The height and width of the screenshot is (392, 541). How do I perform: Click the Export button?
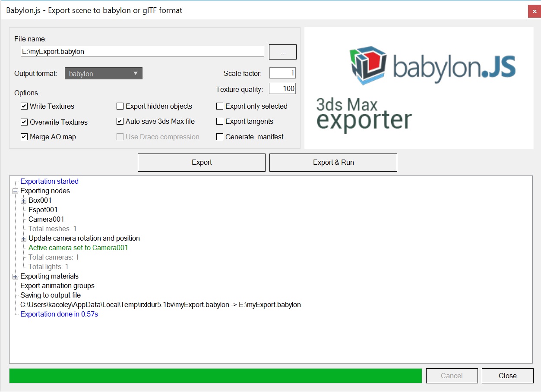click(x=202, y=163)
